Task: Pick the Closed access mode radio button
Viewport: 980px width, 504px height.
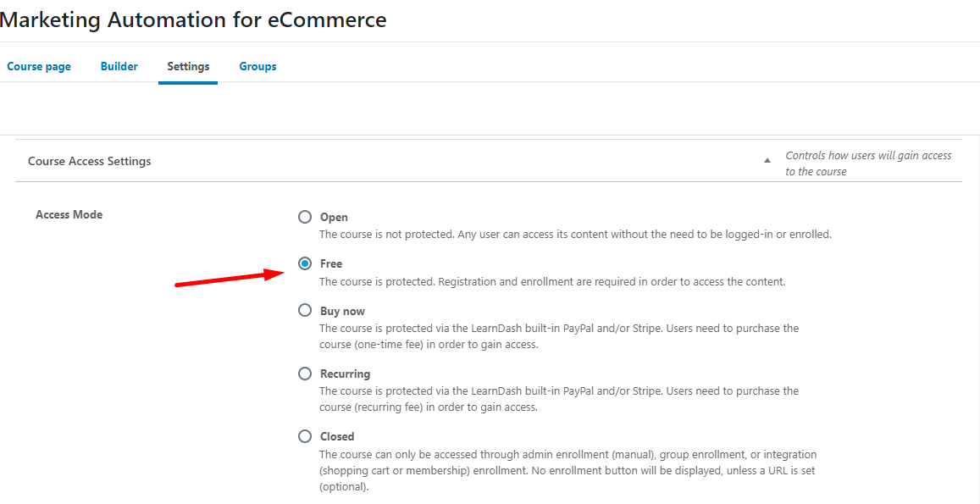Action: [305, 436]
